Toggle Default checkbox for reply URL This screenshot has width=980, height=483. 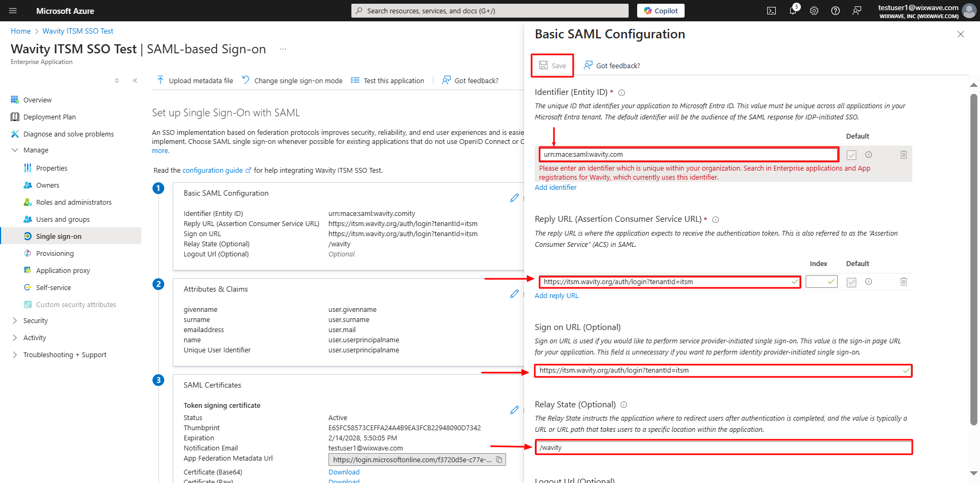852,282
